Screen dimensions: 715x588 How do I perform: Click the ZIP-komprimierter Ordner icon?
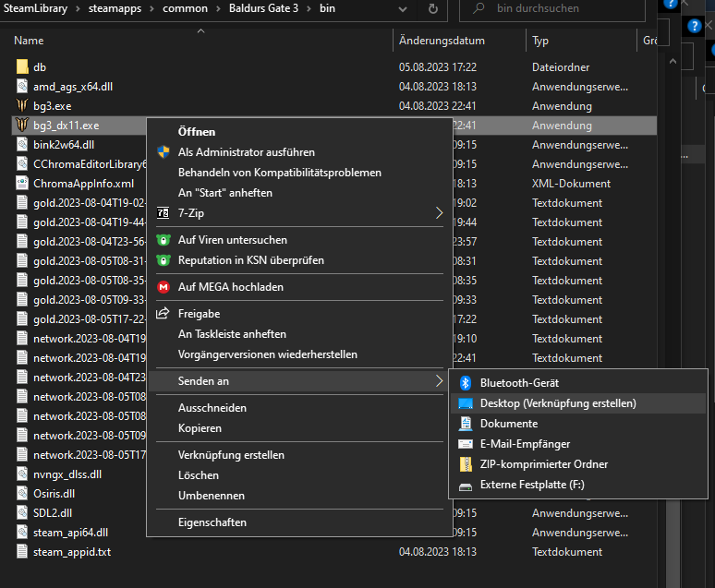pos(467,464)
